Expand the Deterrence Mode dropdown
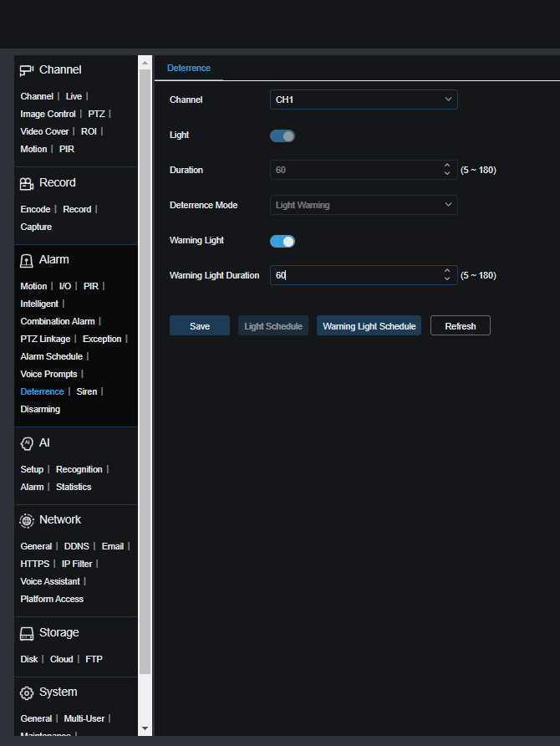This screenshot has width=560, height=746. [364, 205]
